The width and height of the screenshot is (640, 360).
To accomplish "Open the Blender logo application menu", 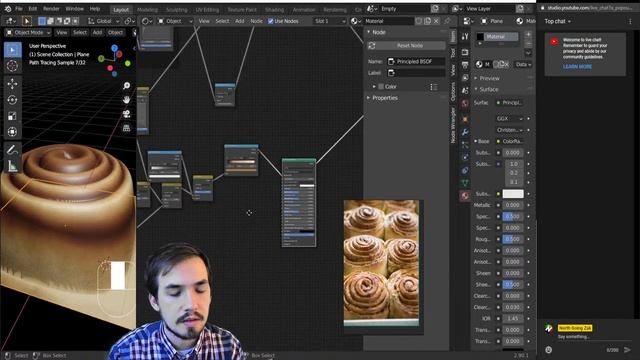I will click(8, 9).
